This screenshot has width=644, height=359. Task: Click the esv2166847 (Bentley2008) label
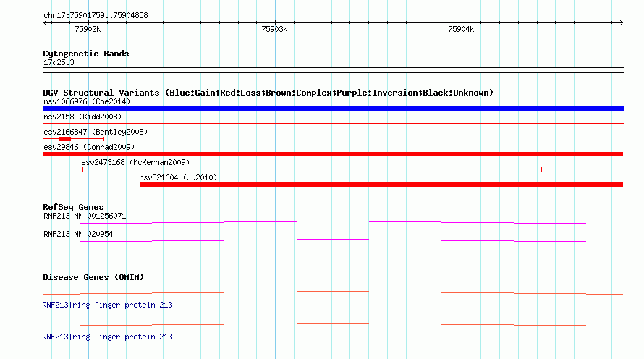coord(96,132)
